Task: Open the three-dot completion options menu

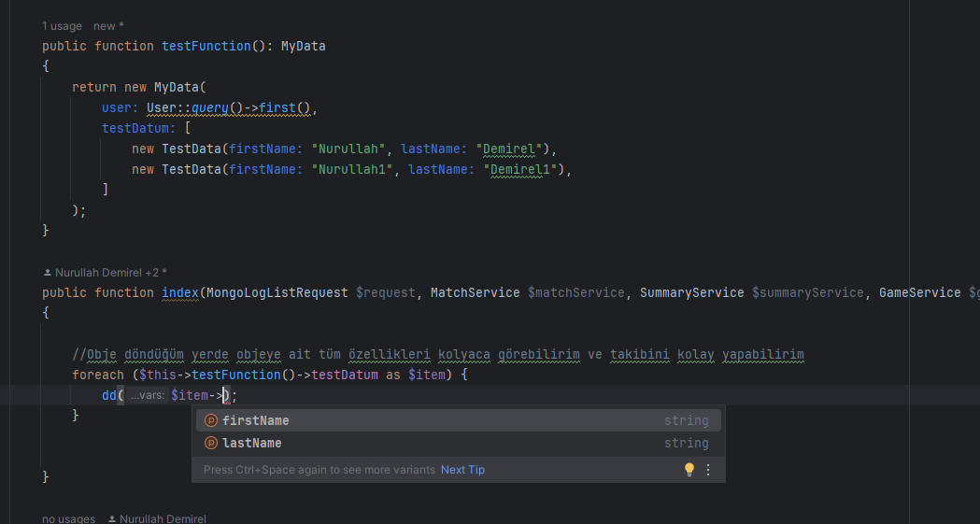Action: (x=708, y=470)
